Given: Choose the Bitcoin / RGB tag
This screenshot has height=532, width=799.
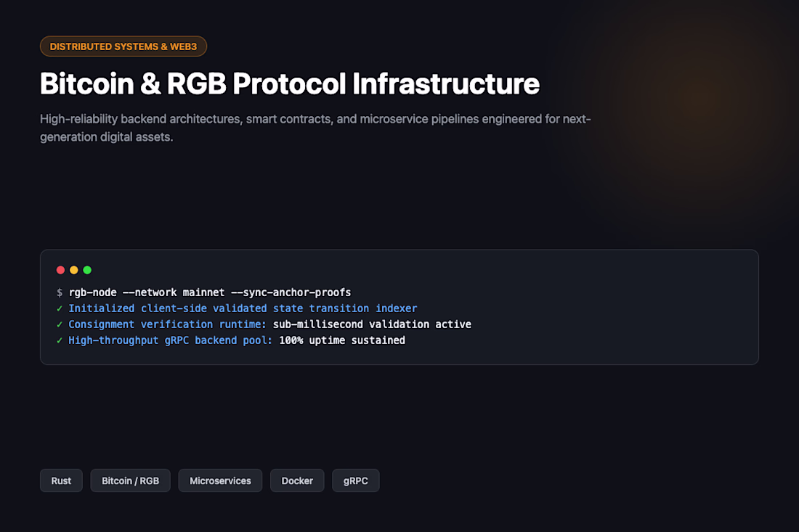Looking at the screenshot, I should tap(131, 480).
